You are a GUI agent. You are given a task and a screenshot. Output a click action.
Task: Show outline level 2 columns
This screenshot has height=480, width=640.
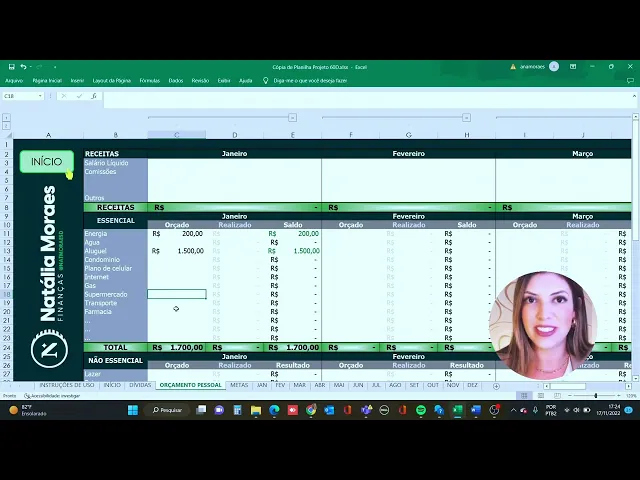(x=6, y=126)
